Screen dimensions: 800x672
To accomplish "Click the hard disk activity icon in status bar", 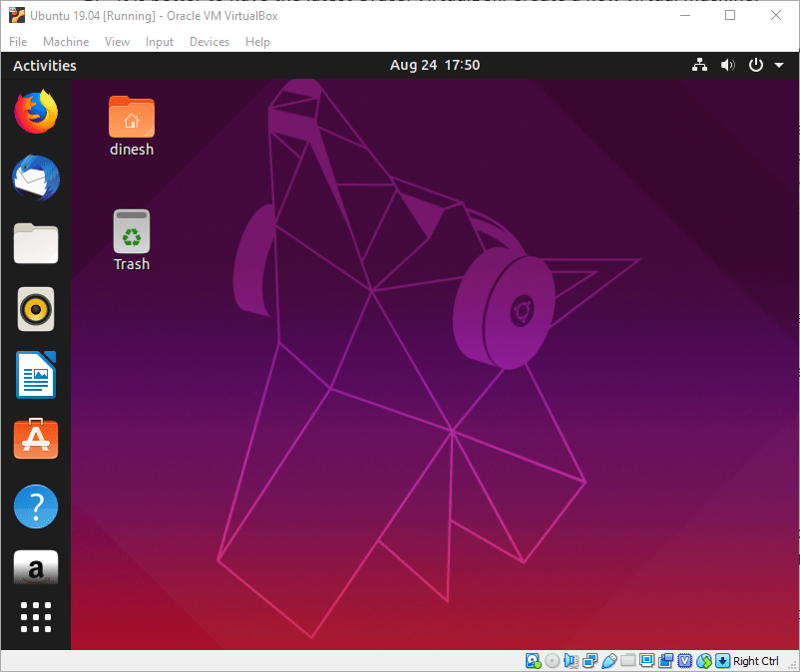I will tap(533, 660).
